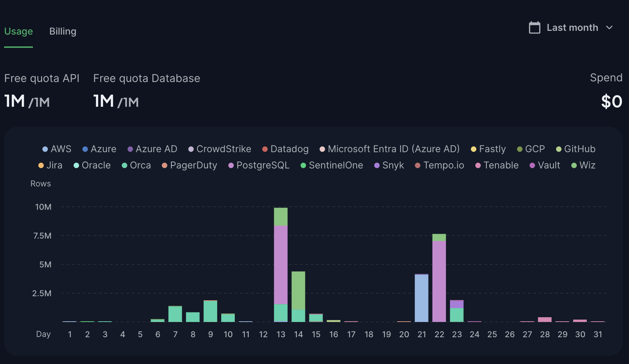Click the green bar for day 14
629x364 pixels.
[x=298, y=290]
